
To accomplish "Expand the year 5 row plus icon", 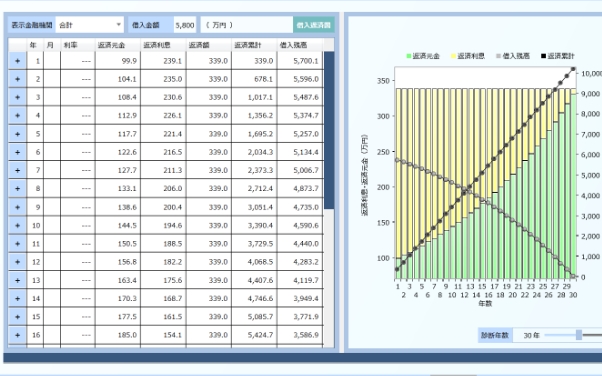I will (17, 134).
